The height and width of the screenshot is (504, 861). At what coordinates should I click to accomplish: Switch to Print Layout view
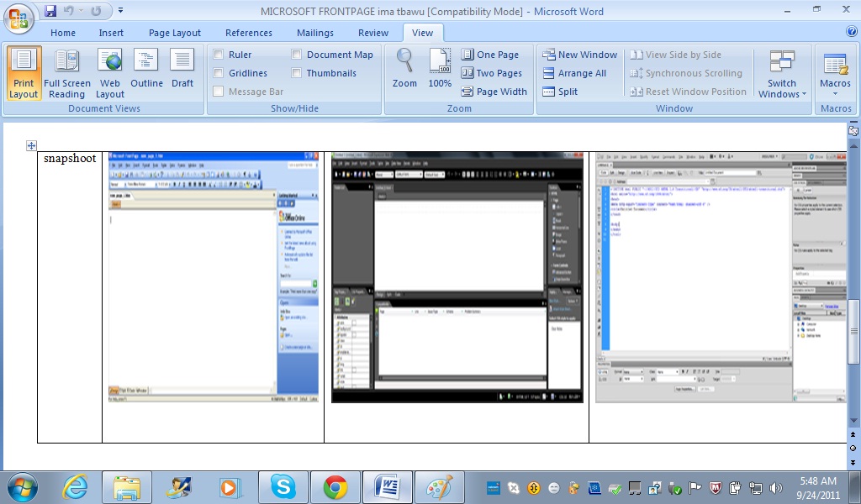(x=24, y=73)
